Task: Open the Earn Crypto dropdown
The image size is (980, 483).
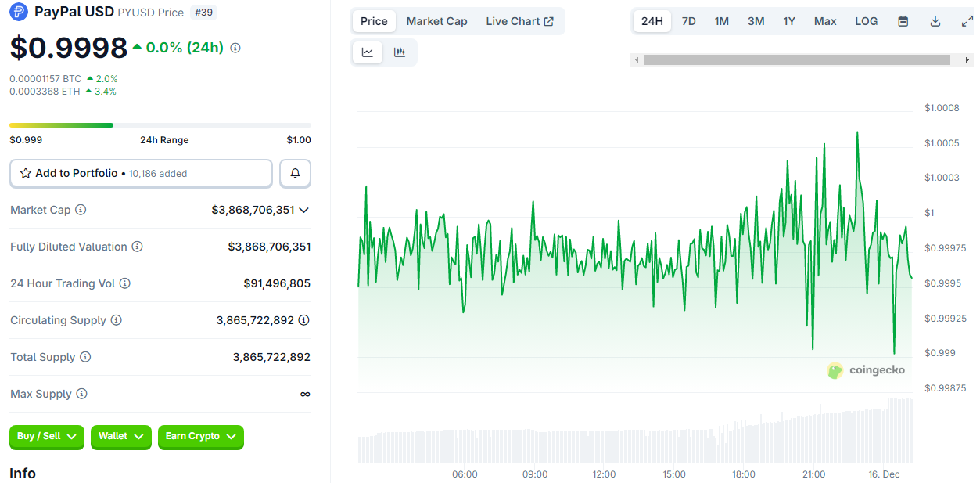Action: [x=200, y=436]
